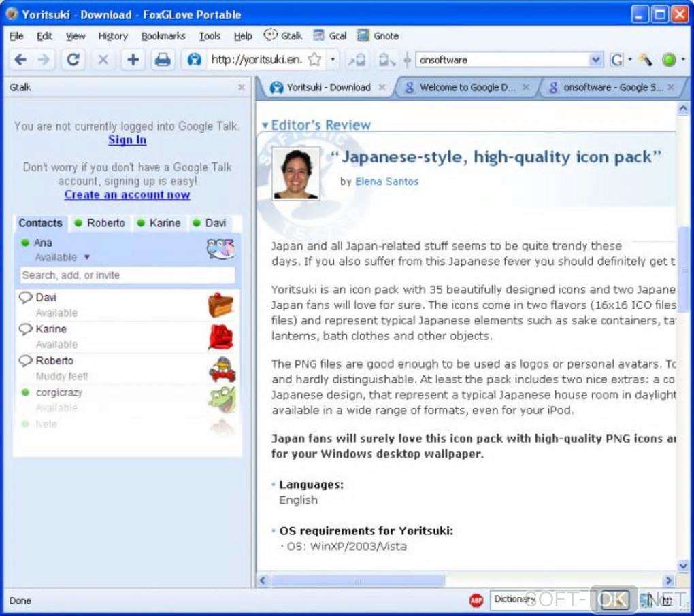Image resolution: width=694 pixels, height=616 pixels.
Task: Click Ana's whale avatar picture
Action: pyautogui.click(x=220, y=249)
